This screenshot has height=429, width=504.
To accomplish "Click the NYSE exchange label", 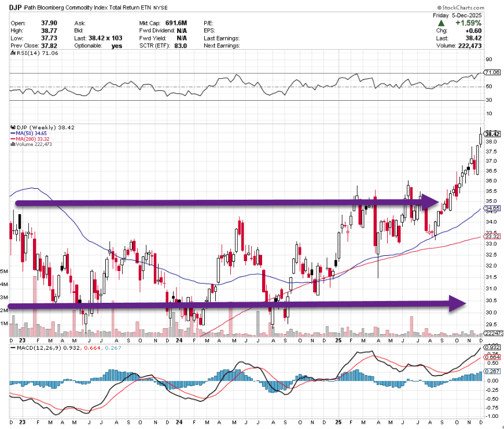I will pyautogui.click(x=160, y=8).
